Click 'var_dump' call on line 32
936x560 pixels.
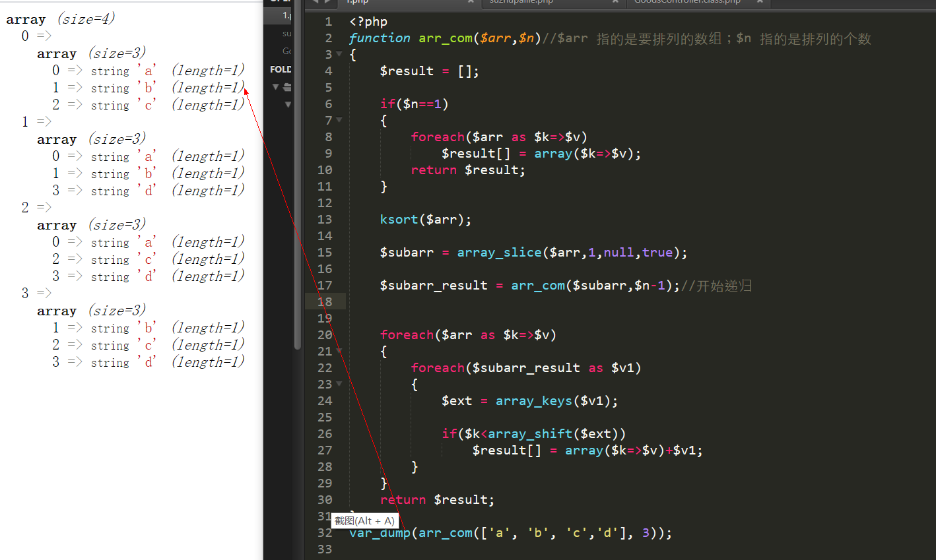pyautogui.click(x=380, y=533)
